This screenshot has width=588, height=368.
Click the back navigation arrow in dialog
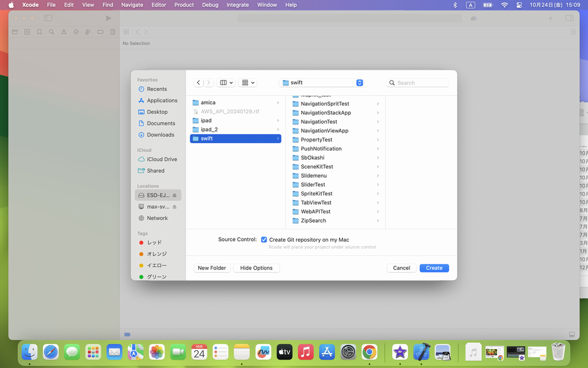click(199, 83)
